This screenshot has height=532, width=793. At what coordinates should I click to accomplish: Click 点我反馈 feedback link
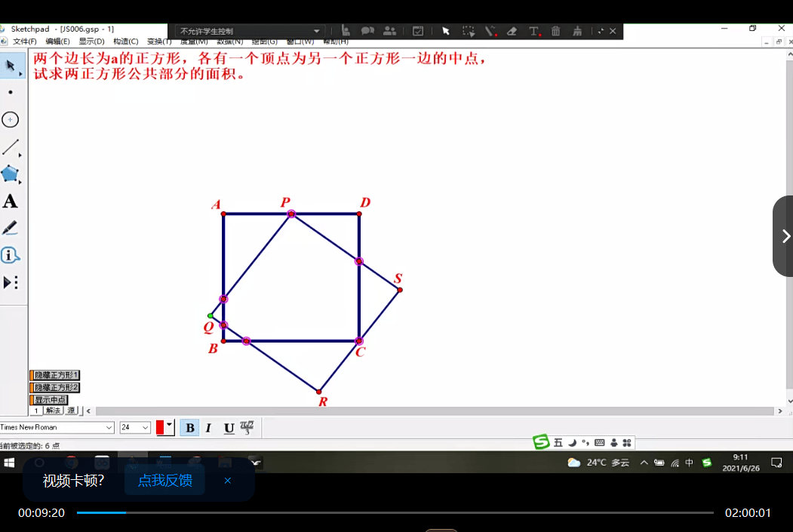[165, 481]
